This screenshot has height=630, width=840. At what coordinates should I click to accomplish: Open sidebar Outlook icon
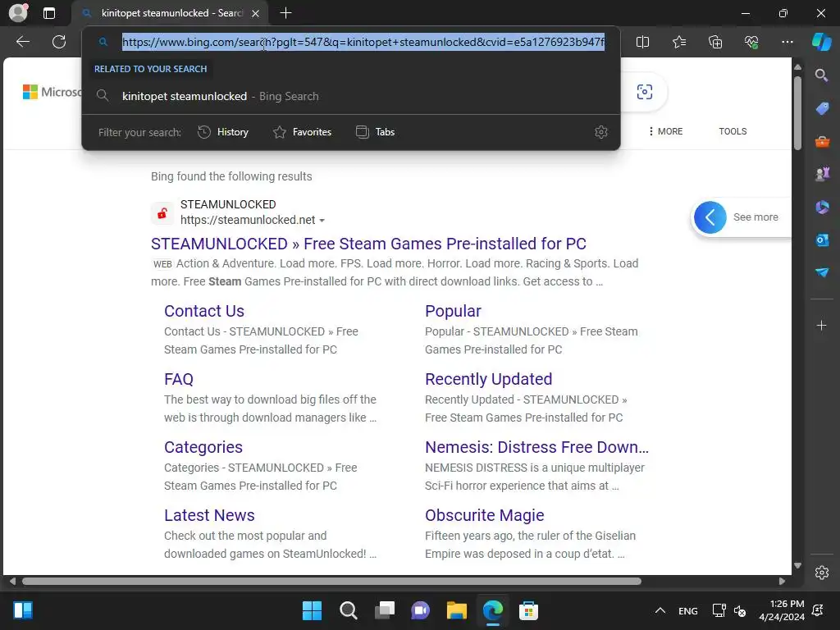pyautogui.click(x=822, y=240)
